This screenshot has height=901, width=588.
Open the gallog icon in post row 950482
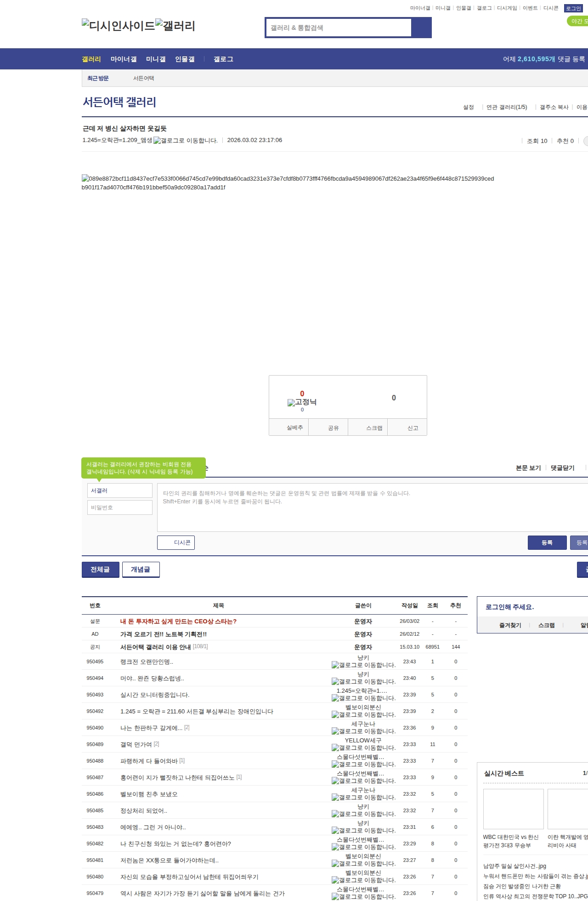click(x=363, y=847)
